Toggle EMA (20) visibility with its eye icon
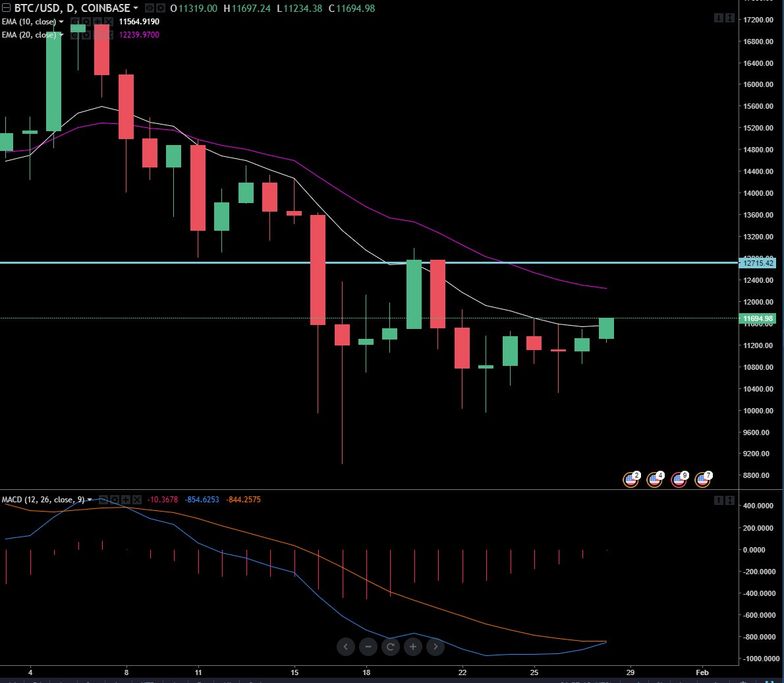The height and width of the screenshot is (683, 784). [74, 34]
